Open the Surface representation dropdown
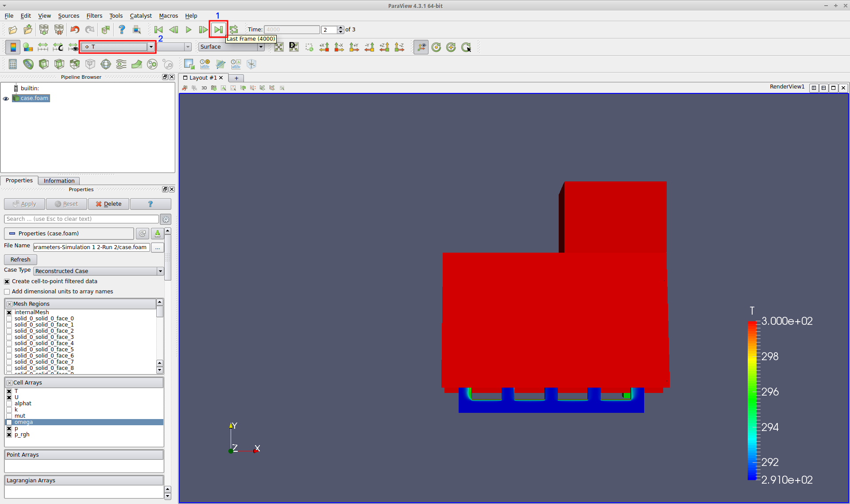 tap(231, 47)
